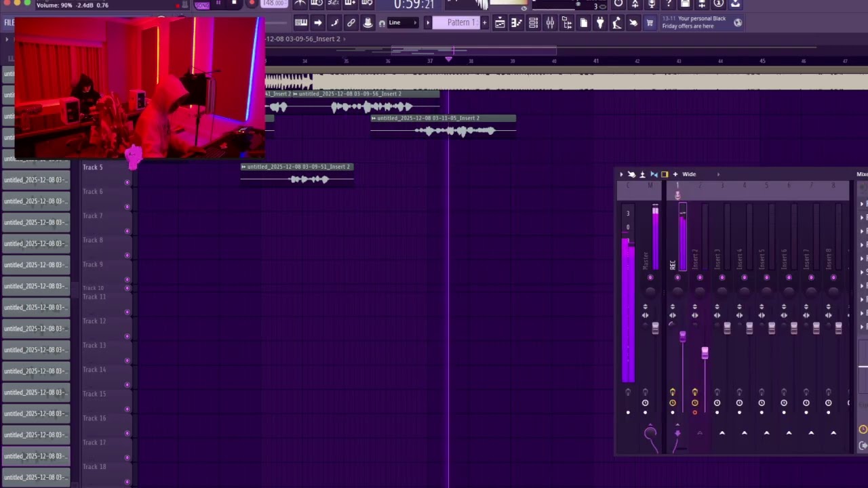Screen dimensions: 868x488
Task: Open mixer options arrow menu
Action: (621, 174)
